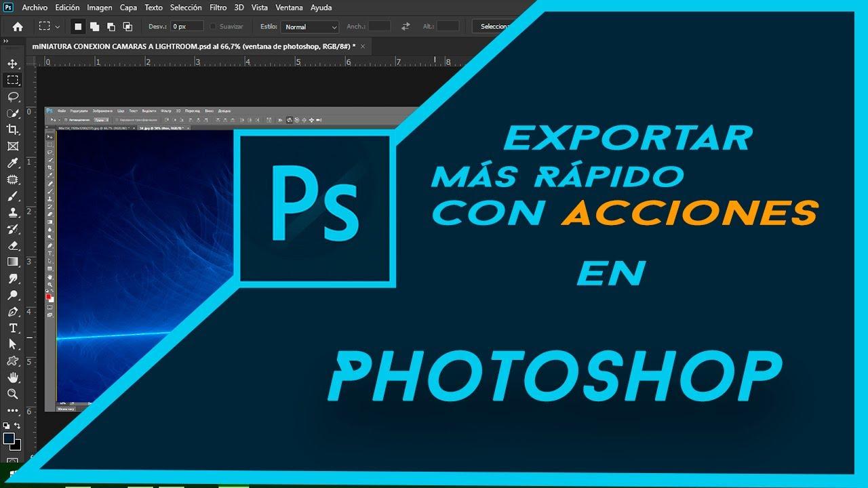
Task: Click the Alt. height input field
Action: pos(448,26)
